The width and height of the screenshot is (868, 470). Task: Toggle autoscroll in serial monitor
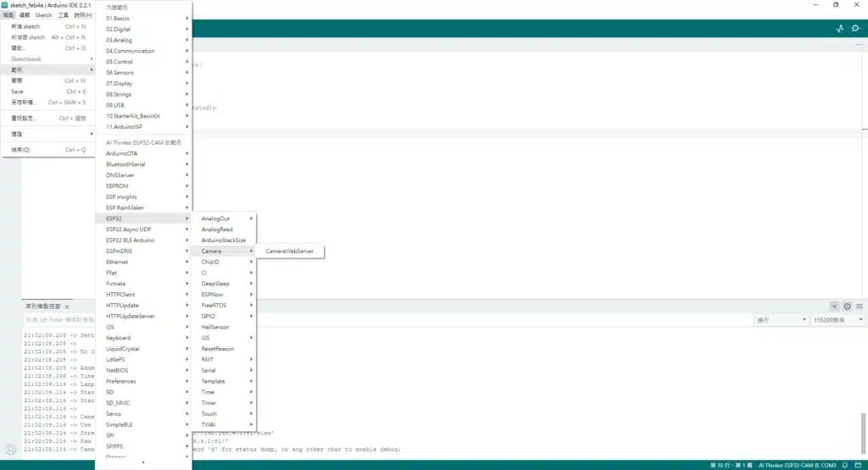click(834, 307)
